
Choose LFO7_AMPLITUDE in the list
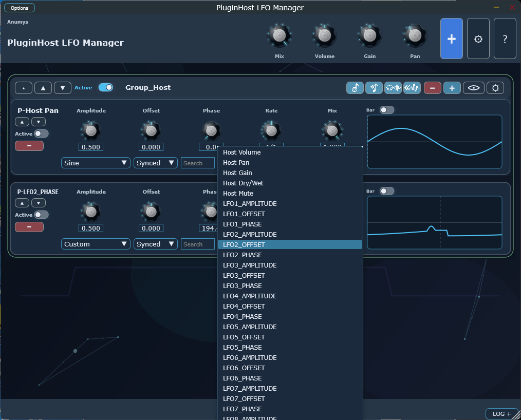[x=290, y=389]
